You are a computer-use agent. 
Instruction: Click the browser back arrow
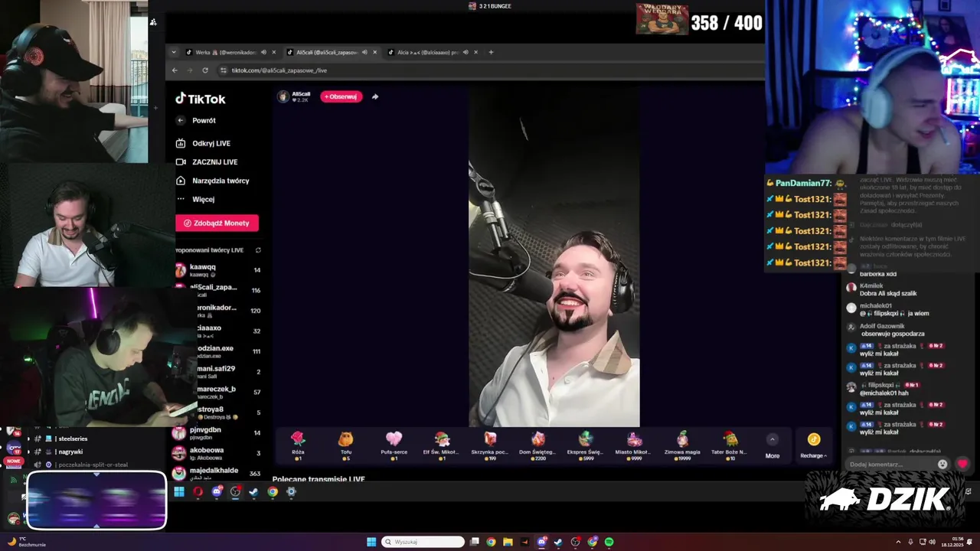coord(175,70)
